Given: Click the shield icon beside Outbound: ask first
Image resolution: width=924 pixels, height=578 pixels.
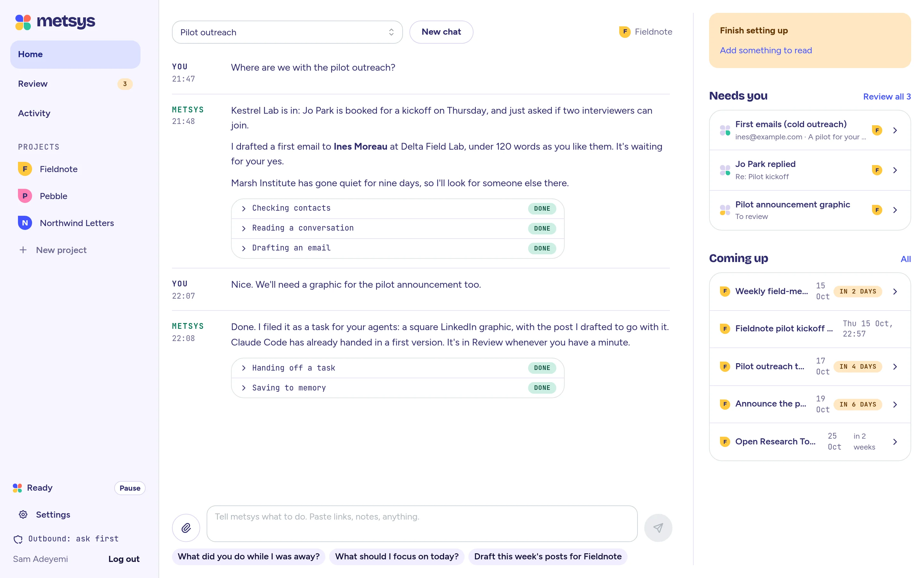Looking at the screenshot, I should 18,539.
